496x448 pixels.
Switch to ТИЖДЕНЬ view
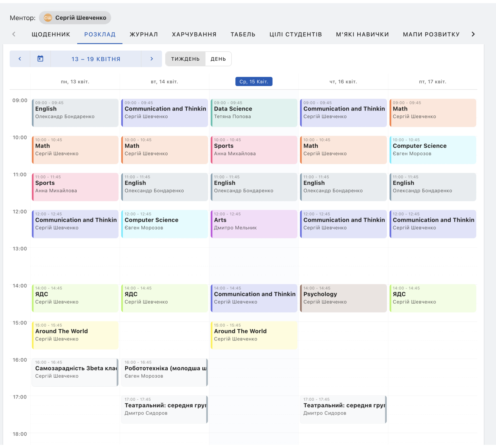pos(185,59)
